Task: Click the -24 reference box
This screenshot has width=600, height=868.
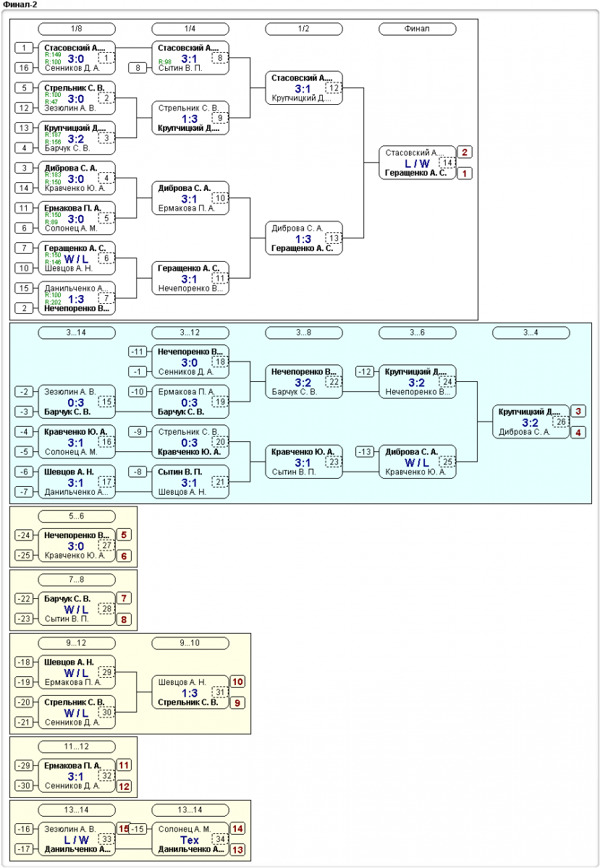Action: coord(24,535)
